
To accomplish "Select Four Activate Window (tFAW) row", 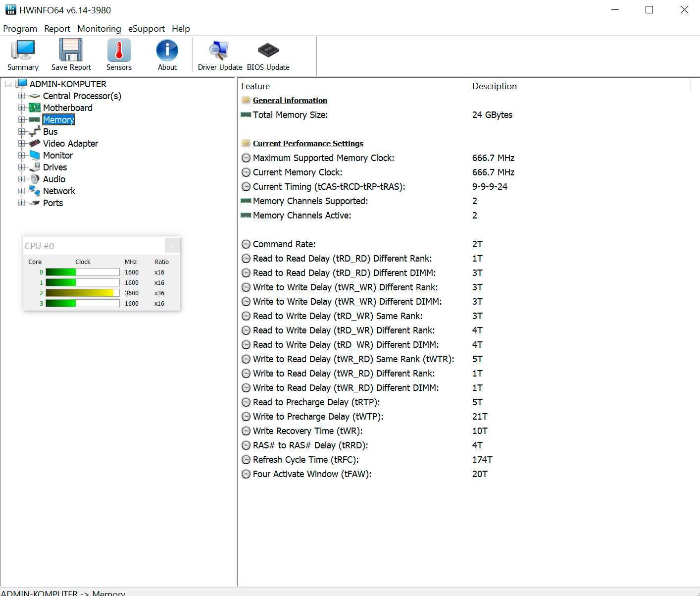I will pyautogui.click(x=464, y=474).
